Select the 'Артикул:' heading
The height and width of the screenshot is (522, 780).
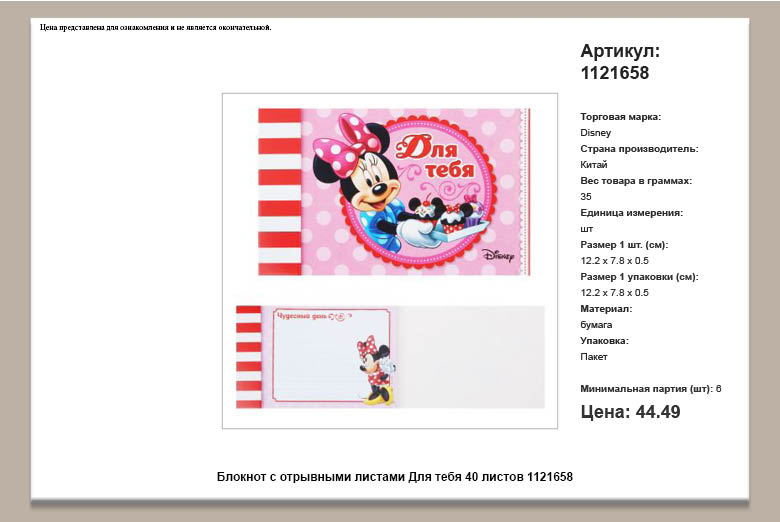[620, 51]
